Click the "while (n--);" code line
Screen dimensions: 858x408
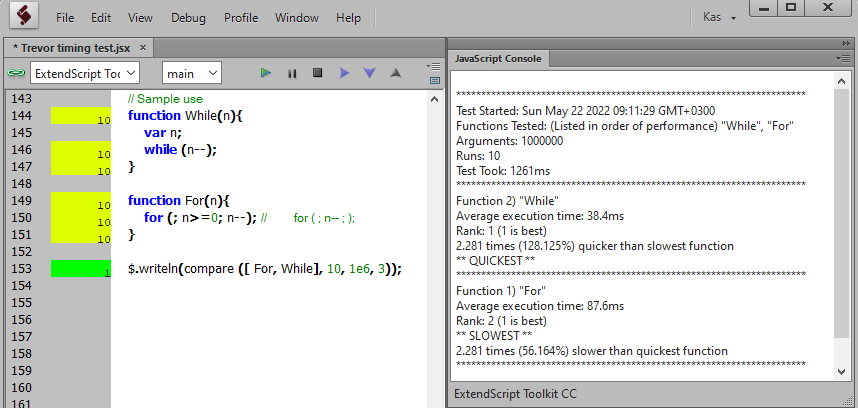click(181, 150)
